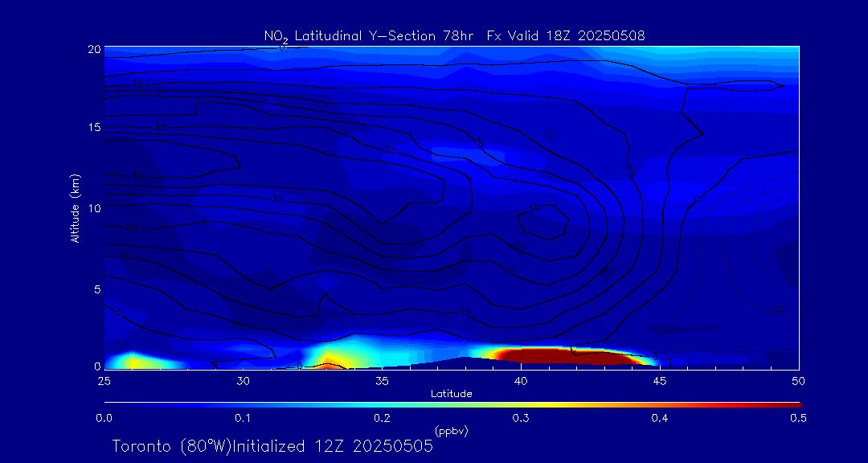Click the latitude axis tick label 25
This screenshot has height=463, width=868.
click(104, 381)
